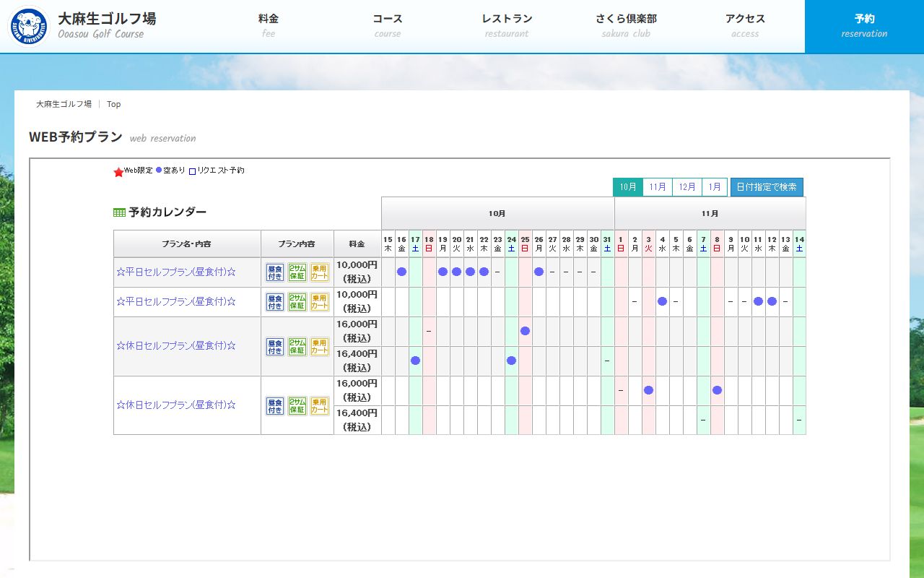Image resolution: width=924 pixels, height=578 pixels.
Task: Select the availability dot for October 16
Action: (x=401, y=272)
